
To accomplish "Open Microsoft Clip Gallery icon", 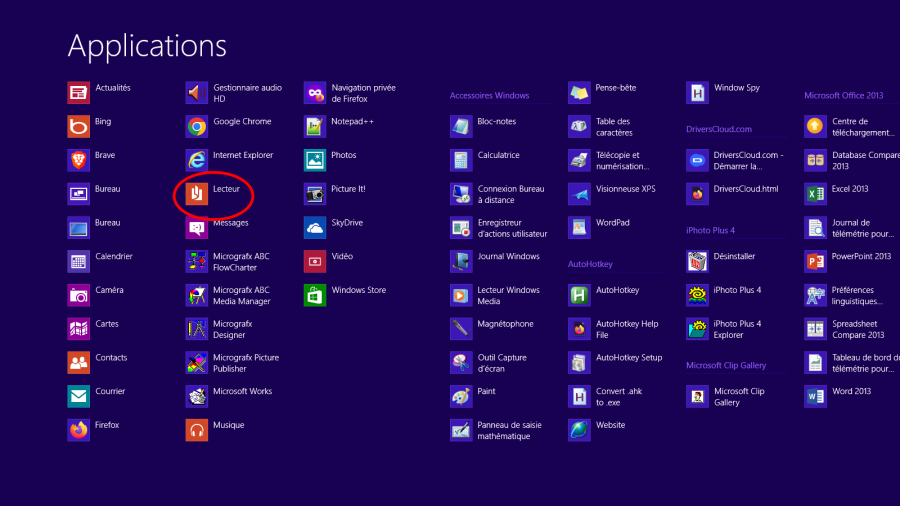I will (698, 396).
